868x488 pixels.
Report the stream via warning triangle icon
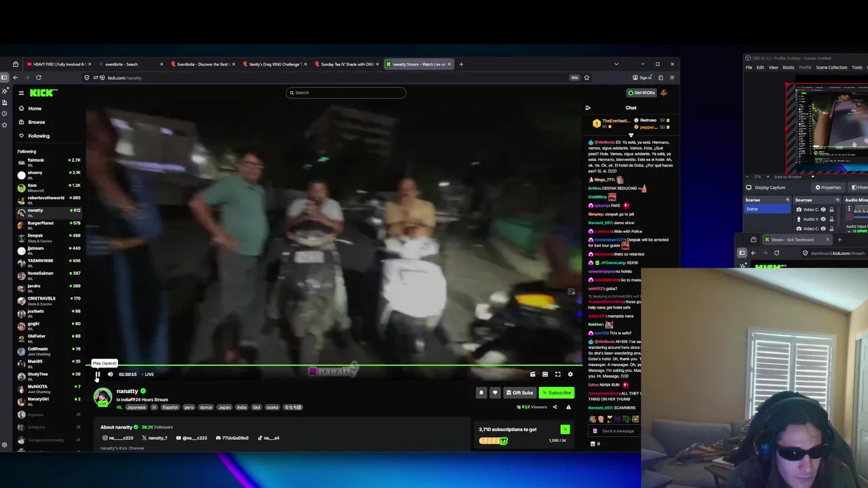pyautogui.click(x=568, y=407)
